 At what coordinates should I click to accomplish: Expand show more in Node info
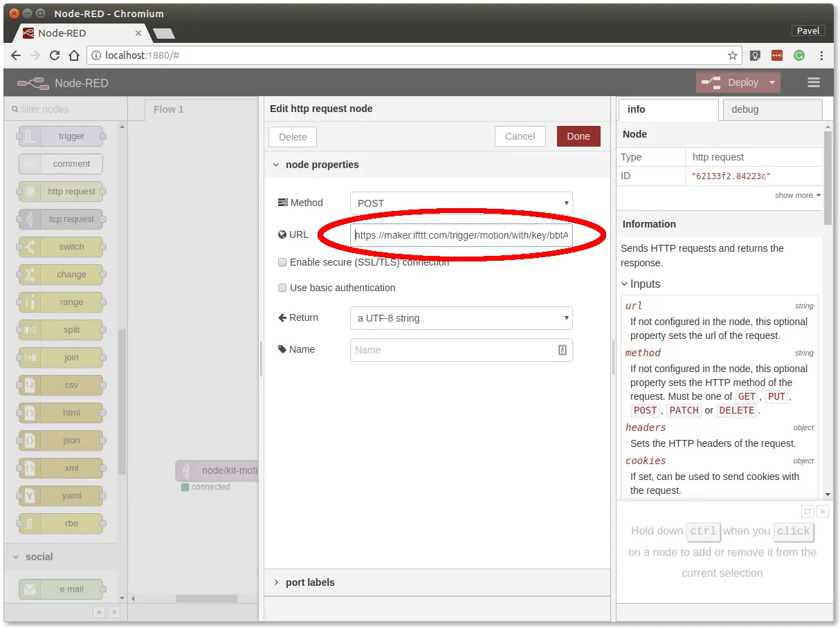click(798, 195)
